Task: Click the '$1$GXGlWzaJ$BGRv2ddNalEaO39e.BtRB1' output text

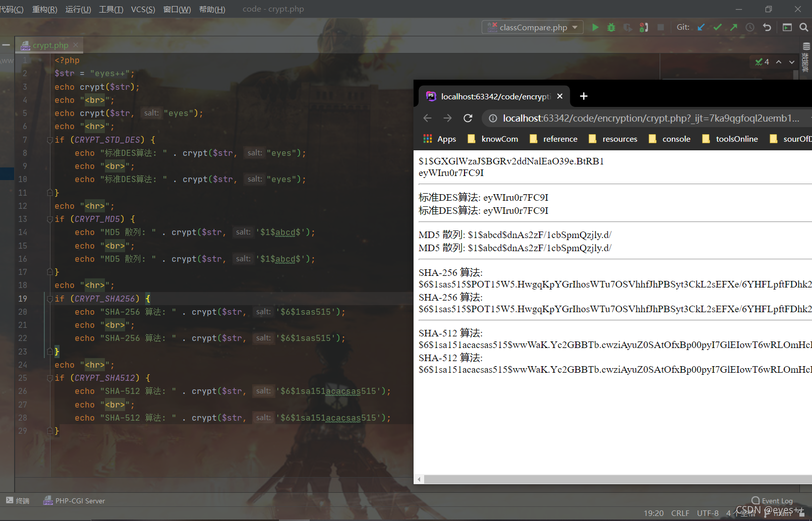Action: [511, 161]
